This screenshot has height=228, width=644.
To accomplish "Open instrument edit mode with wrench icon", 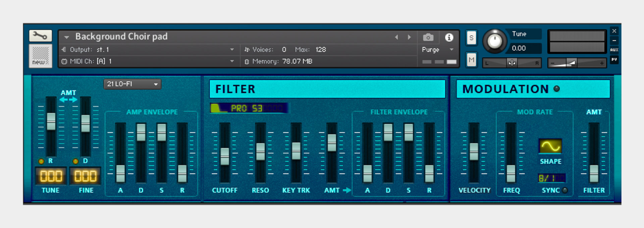I will [40, 36].
